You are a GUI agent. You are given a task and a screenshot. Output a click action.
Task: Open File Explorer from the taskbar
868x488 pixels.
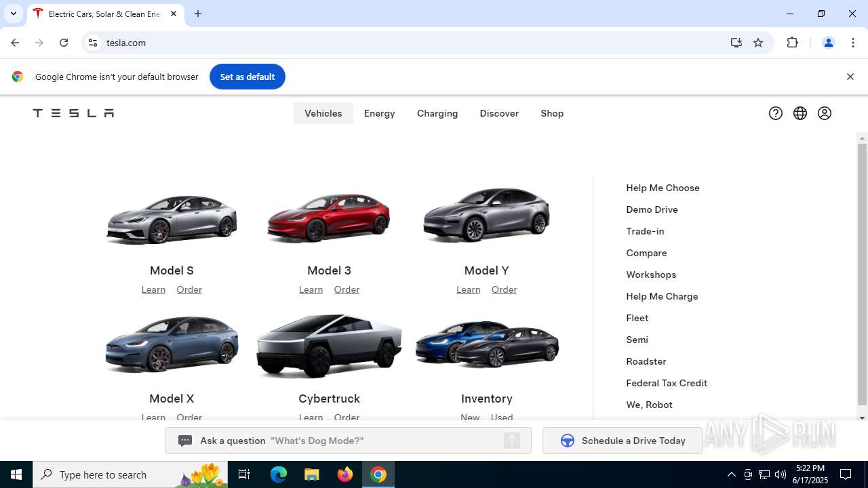[x=312, y=474]
